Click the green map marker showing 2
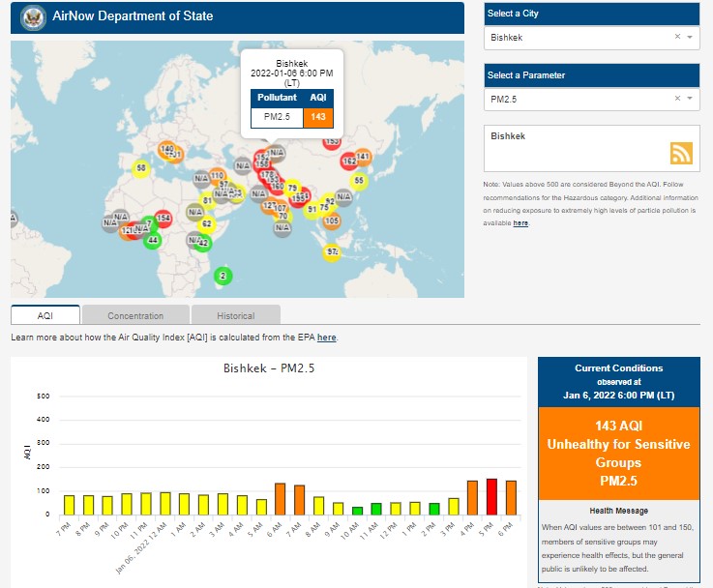 pyautogui.click(x=223, y=276)
